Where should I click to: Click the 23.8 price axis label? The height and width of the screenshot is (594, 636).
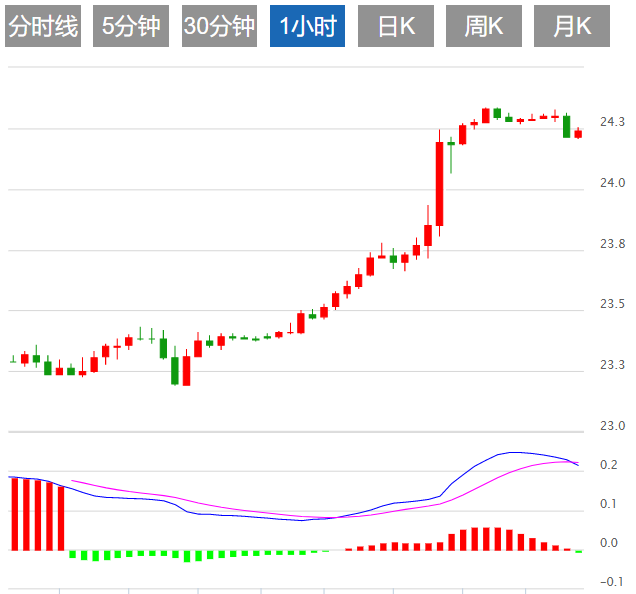612,244
